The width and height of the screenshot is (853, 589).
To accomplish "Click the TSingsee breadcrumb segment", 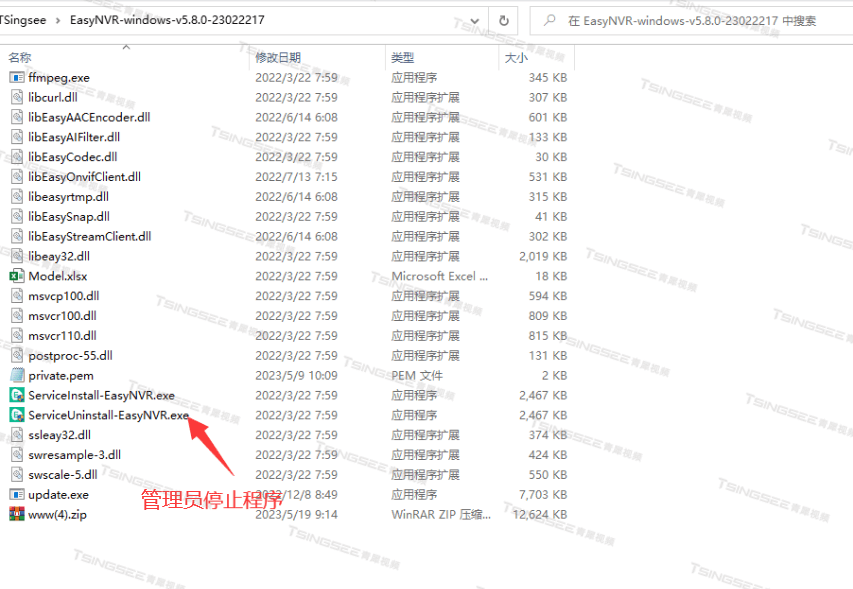I will click(x=23, y=20).
